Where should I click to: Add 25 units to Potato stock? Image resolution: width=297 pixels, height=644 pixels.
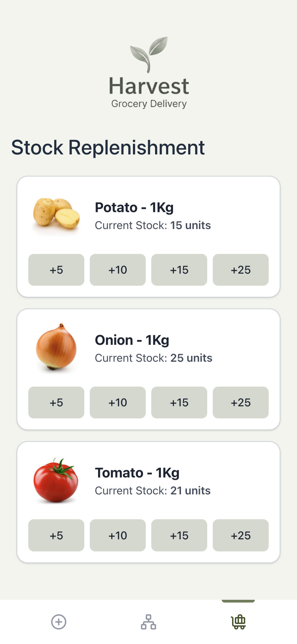click(x=241, y=270)
